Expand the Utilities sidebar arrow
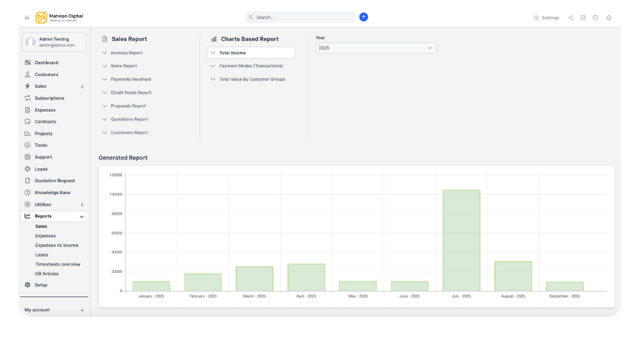 click(82, 204)
